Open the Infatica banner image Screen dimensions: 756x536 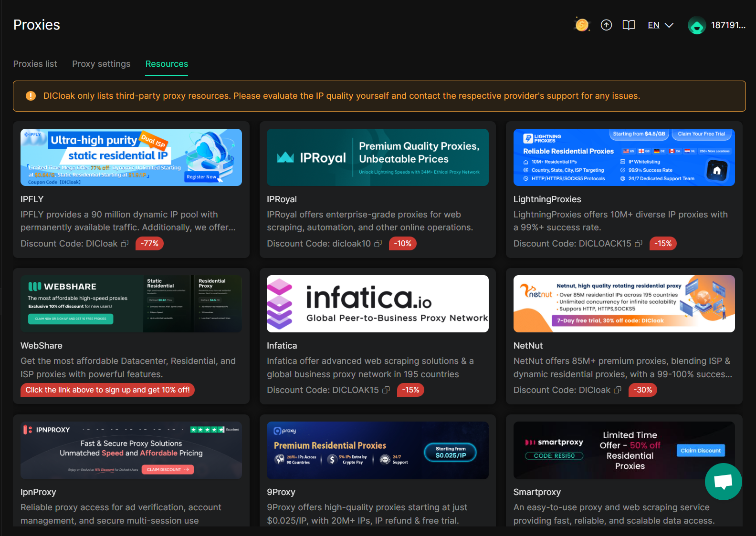coord(378,304)
